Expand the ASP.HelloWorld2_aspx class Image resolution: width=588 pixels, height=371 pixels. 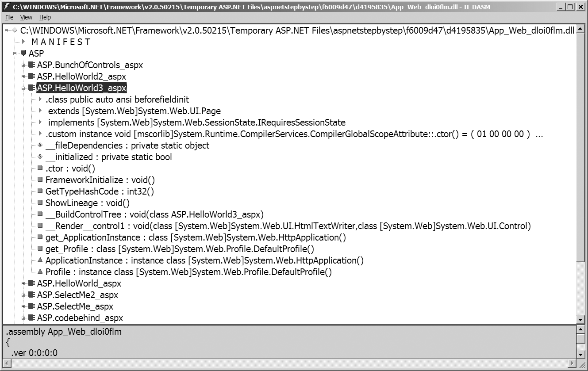[x=23, y=76]
